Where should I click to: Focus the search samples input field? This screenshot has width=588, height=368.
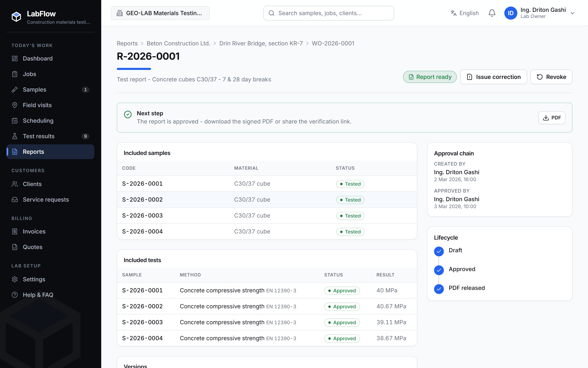(x=329, y=13)
